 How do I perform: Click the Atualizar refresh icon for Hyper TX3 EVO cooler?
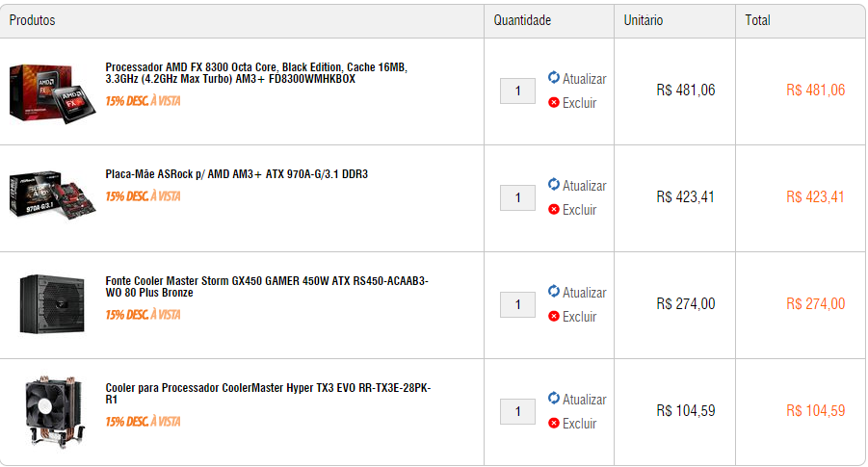[554, 398]
